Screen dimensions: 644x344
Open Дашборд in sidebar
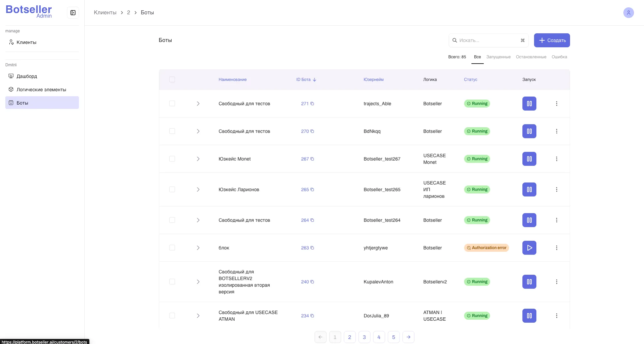[x=42, y=76]
